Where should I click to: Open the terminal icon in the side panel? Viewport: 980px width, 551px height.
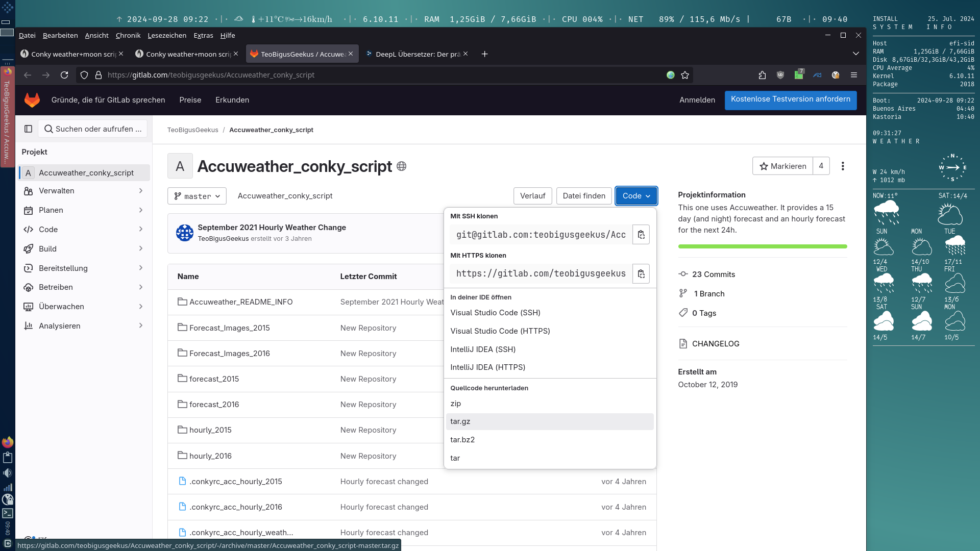point(8,513)
